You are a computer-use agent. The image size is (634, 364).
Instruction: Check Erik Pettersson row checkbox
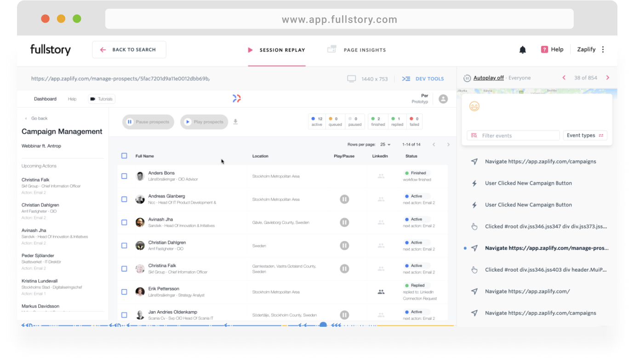tap(124, 292)
